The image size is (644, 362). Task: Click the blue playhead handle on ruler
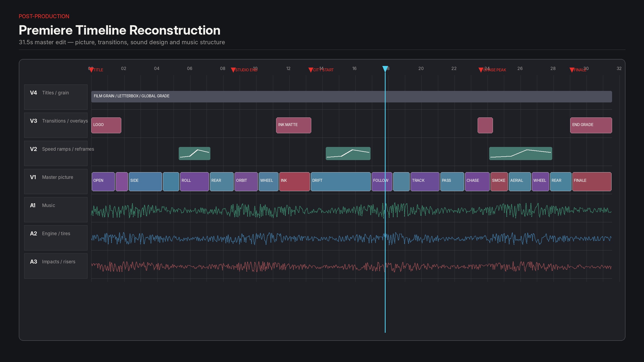pyautogui.click(x=385, y=69)
